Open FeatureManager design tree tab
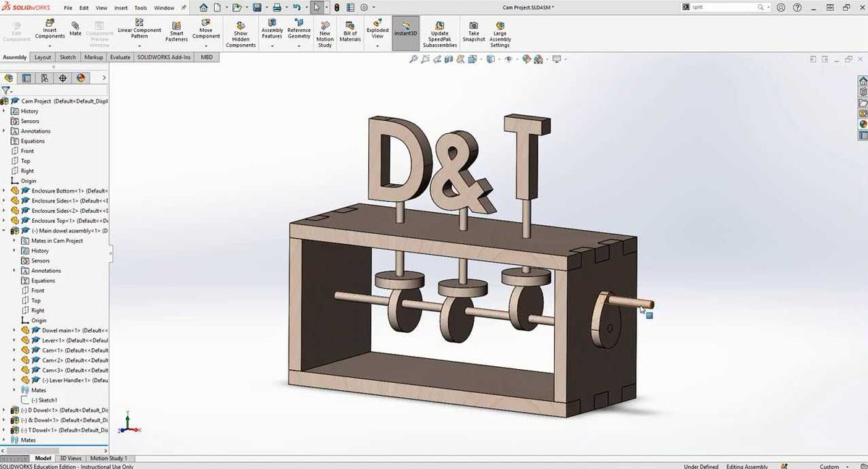868x469 pixels. click(9, 77)
